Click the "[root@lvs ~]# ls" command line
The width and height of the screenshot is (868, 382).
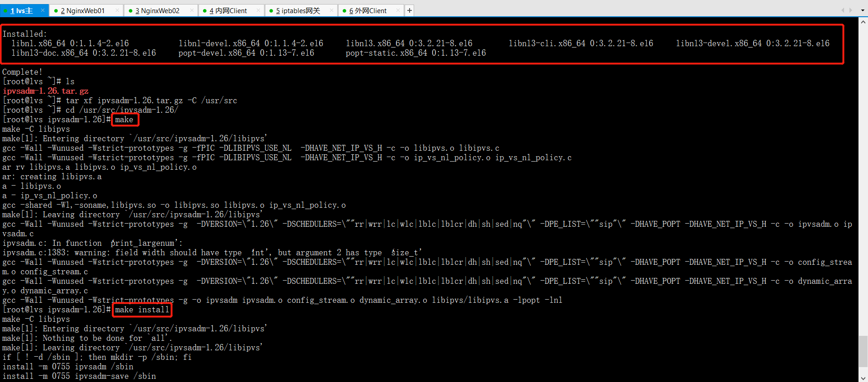click(x=38, y=81)
